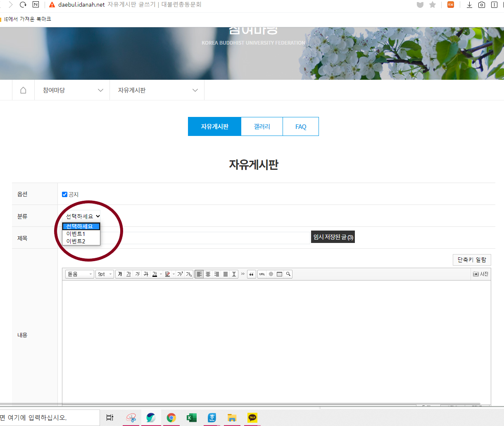Switch to FAQ tab

tap(301, 126)
